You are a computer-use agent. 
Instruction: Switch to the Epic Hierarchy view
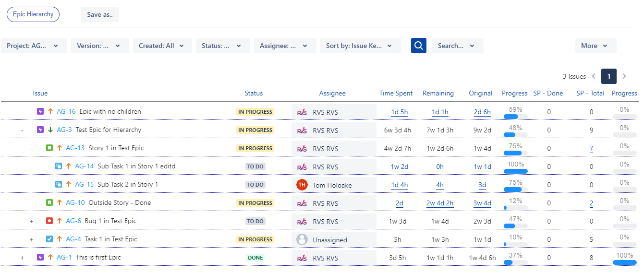click(33, 14)
